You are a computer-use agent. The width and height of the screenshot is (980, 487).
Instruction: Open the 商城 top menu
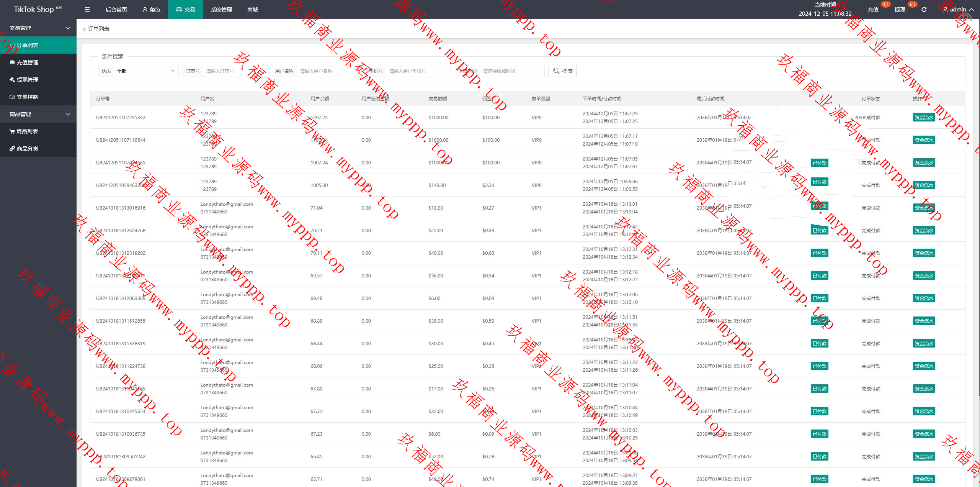click(x=253, y=10)
